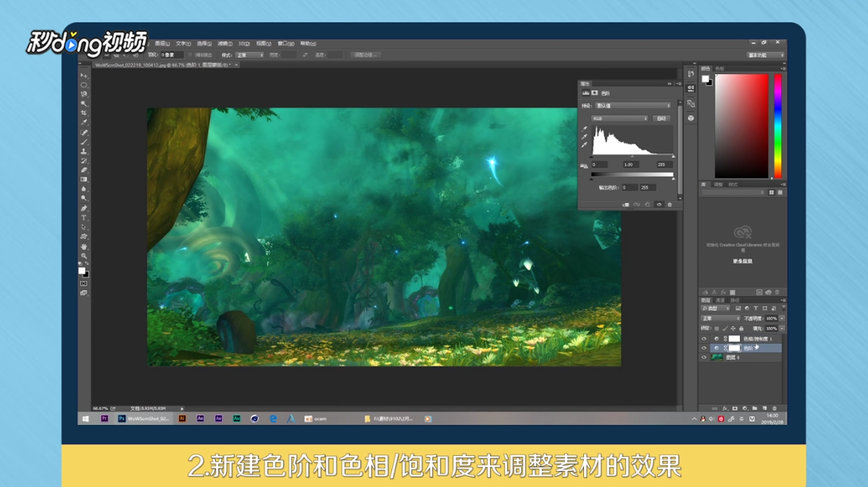Click the black point eyedropper in Levels

(x=585, y=128)
